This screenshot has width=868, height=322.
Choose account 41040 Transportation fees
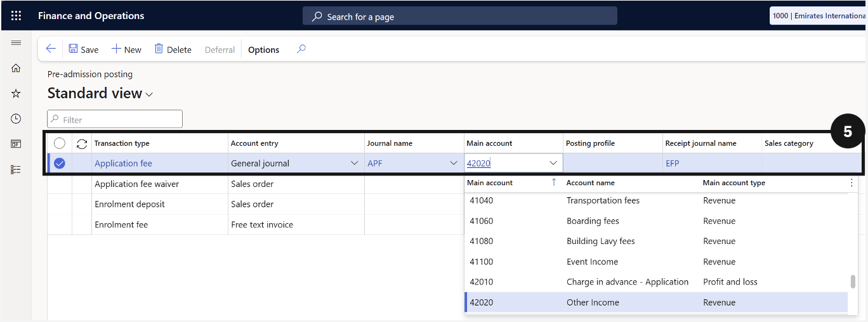click(x=656, y=200)
